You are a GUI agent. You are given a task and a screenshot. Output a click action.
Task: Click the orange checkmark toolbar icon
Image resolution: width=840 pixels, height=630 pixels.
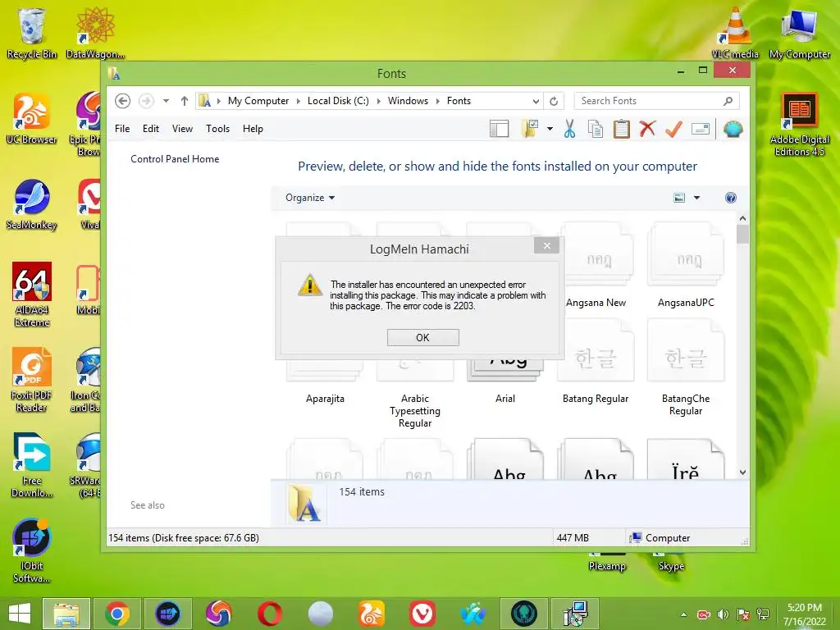click(x=673, y=129)
